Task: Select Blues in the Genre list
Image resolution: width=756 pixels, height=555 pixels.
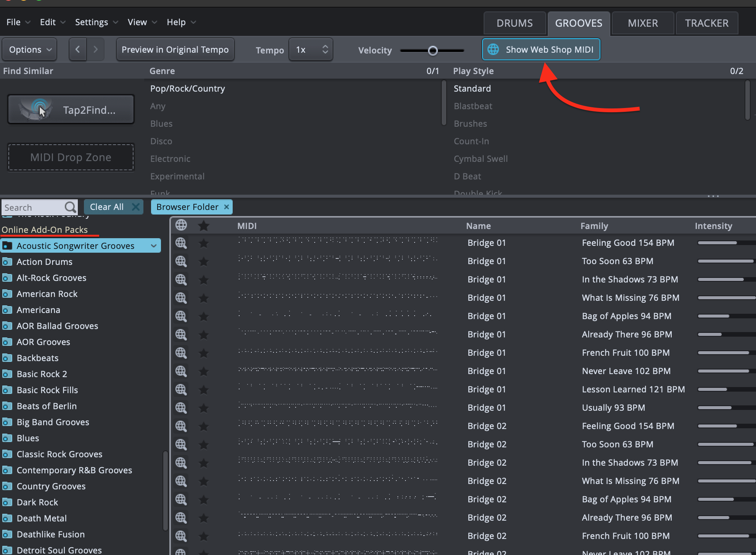Action: [x=161, y=124]
